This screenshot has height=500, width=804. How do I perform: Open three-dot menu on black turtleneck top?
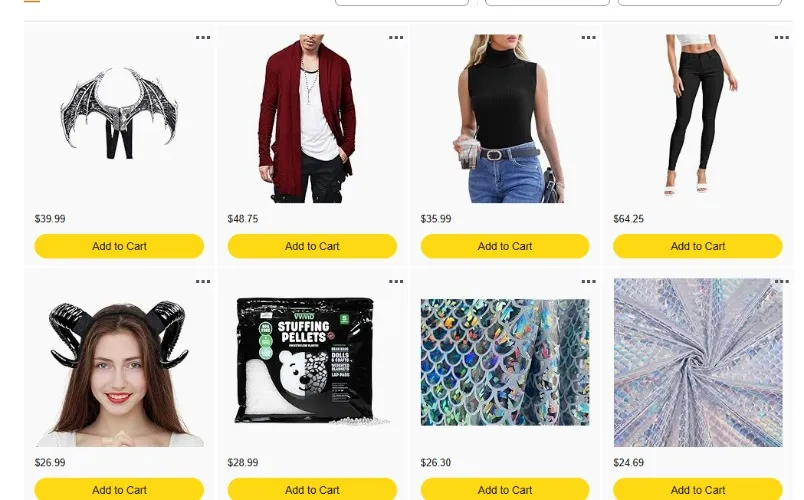click(x=588, y=37)
